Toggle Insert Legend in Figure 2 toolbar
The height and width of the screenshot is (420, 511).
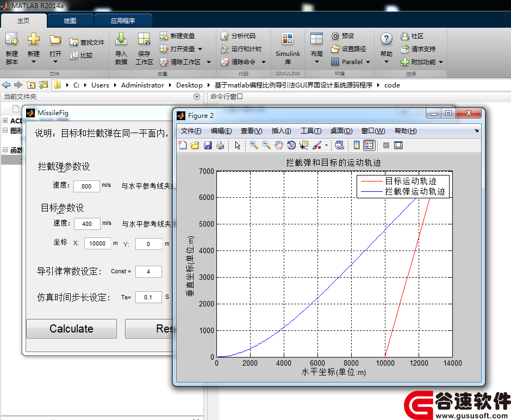369,145
